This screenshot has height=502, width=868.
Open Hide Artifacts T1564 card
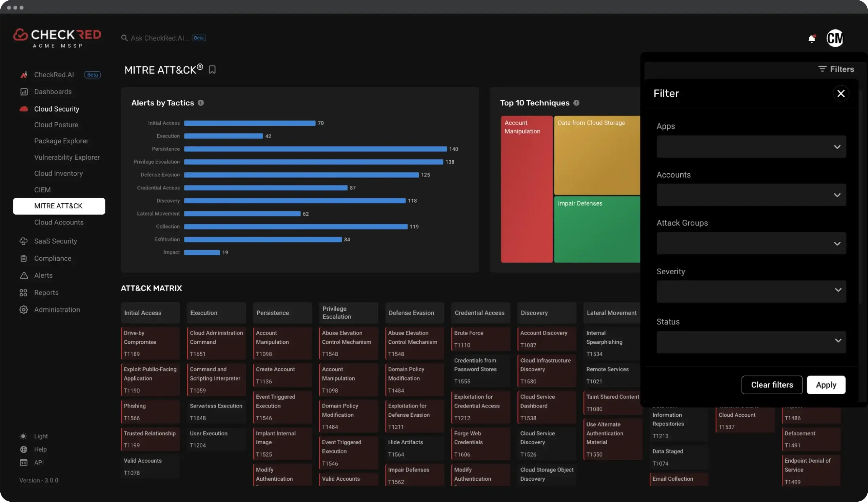click(415, 448)
